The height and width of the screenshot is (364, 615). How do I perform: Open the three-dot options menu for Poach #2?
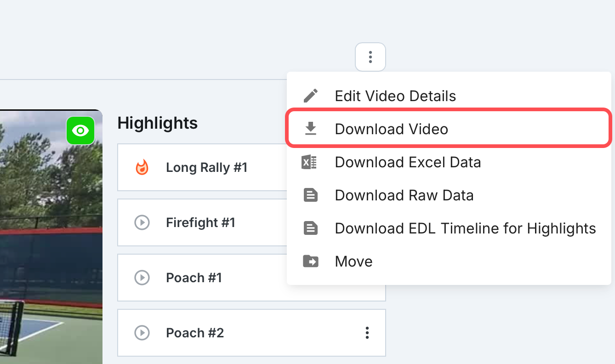click(367, 333)
